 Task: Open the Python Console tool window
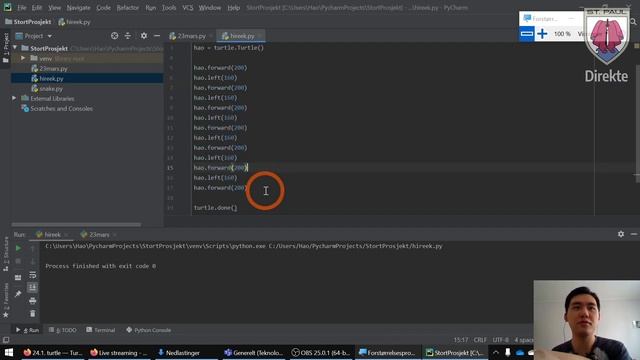point(148,330)
